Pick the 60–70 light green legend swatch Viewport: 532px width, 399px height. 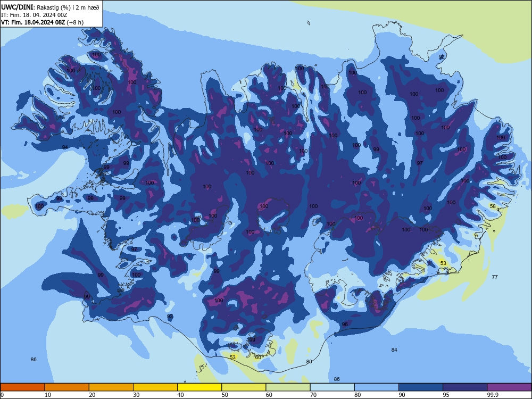click(288, 387)
